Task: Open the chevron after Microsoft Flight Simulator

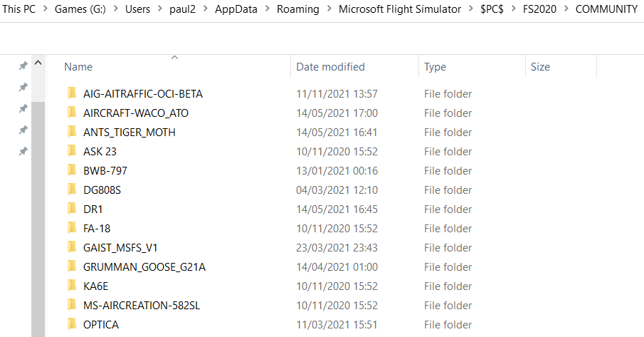Action: (x=470, y=9)
